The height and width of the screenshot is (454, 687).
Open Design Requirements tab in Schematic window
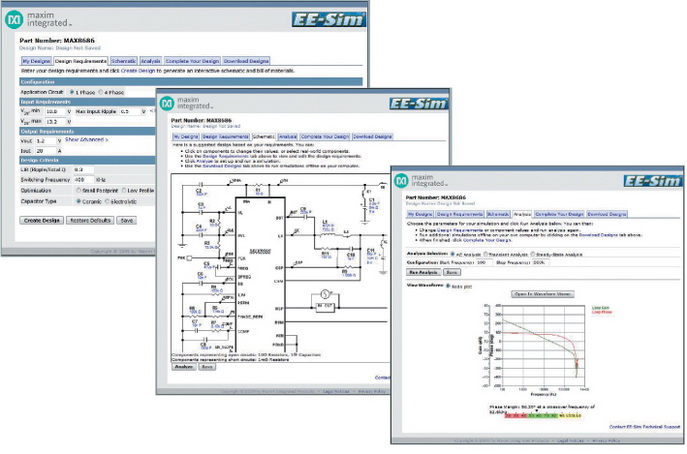[225, 136]
